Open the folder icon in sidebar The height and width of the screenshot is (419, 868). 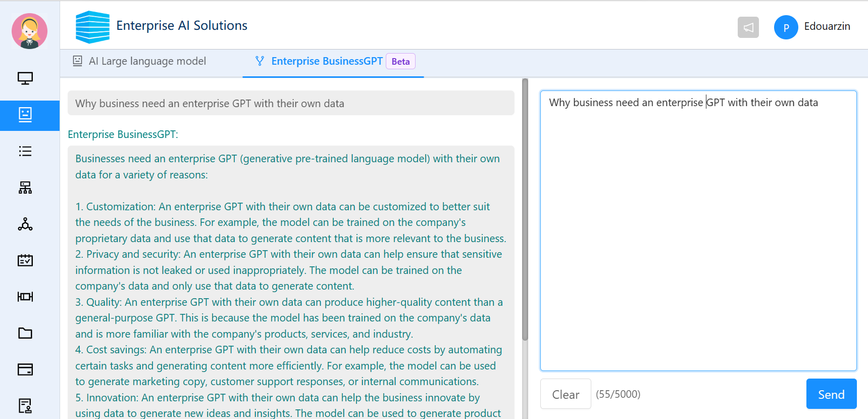point(25,333)
